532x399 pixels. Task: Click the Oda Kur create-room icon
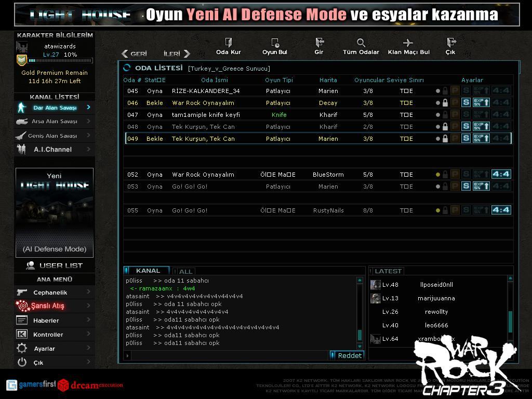(229, 43)
